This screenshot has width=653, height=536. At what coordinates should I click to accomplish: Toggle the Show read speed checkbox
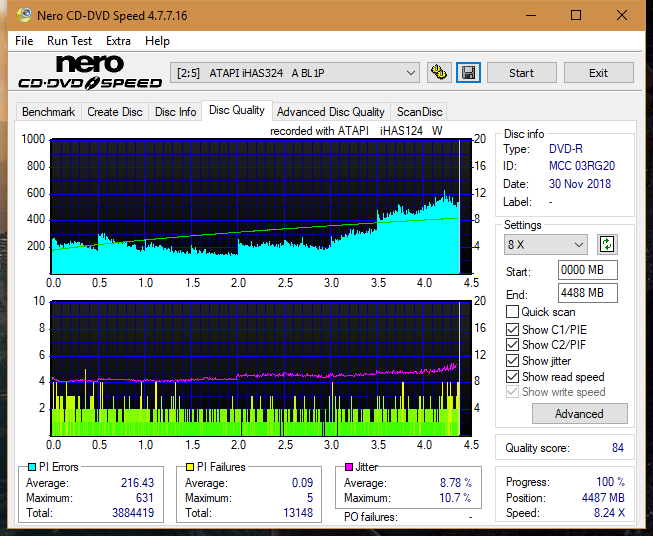[512, 376]
